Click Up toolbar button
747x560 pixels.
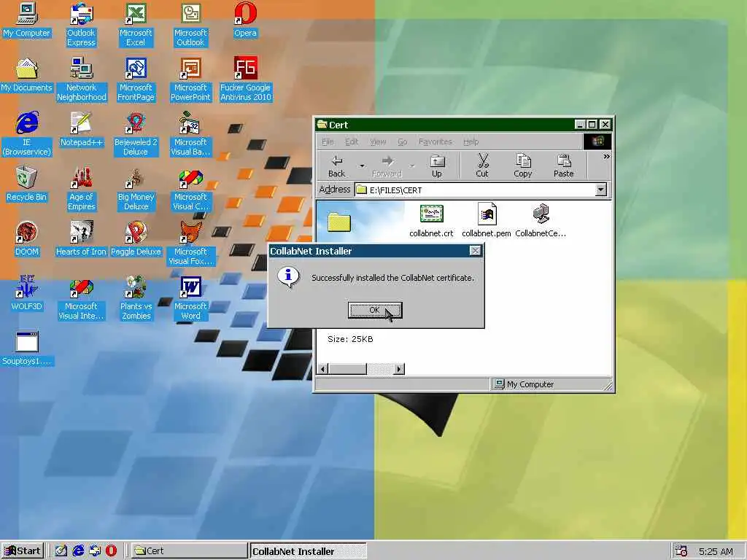coord(437,166)
